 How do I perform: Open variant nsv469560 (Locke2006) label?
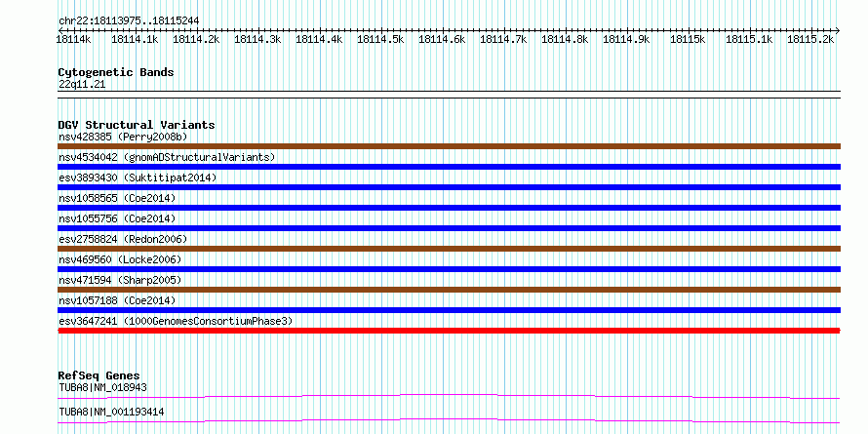click(x=120, y=259)
